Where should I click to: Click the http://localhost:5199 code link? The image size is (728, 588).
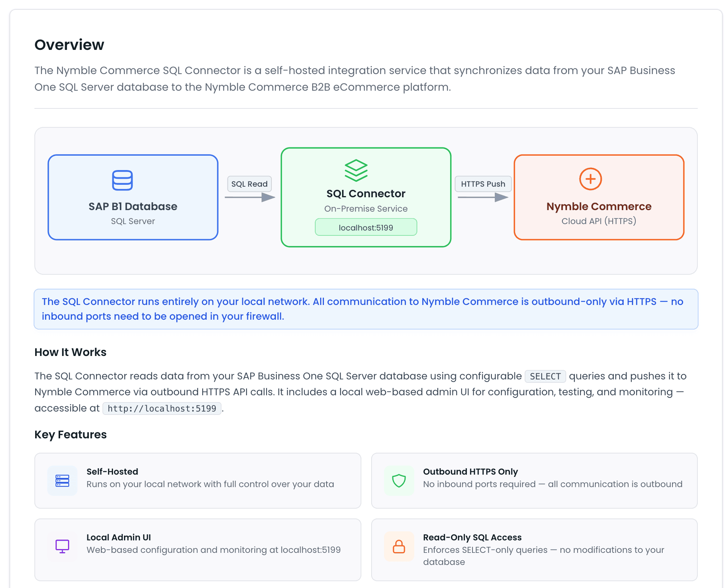[x=162, y=409]
